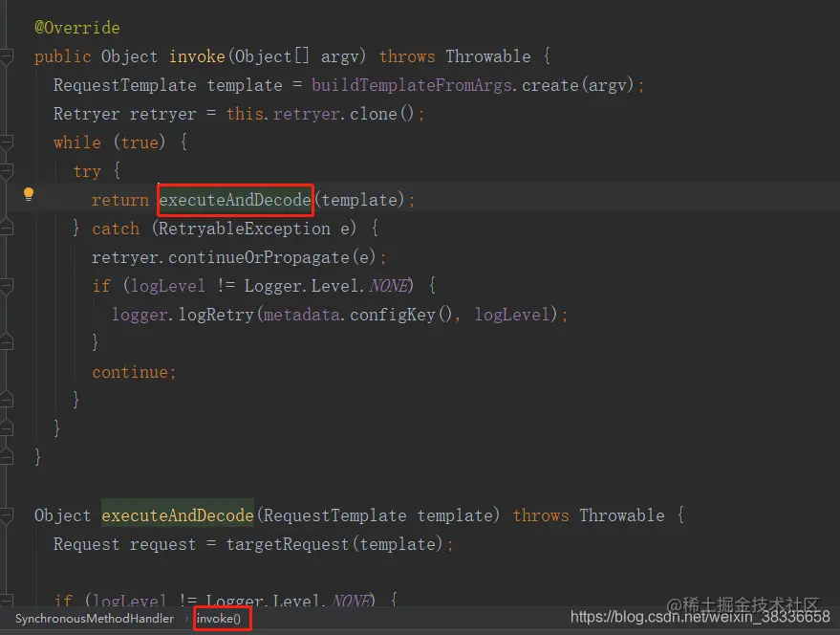Viewport: 840px width, 635px height.
Task: Click the try keyword
Action: coord(87,171)
